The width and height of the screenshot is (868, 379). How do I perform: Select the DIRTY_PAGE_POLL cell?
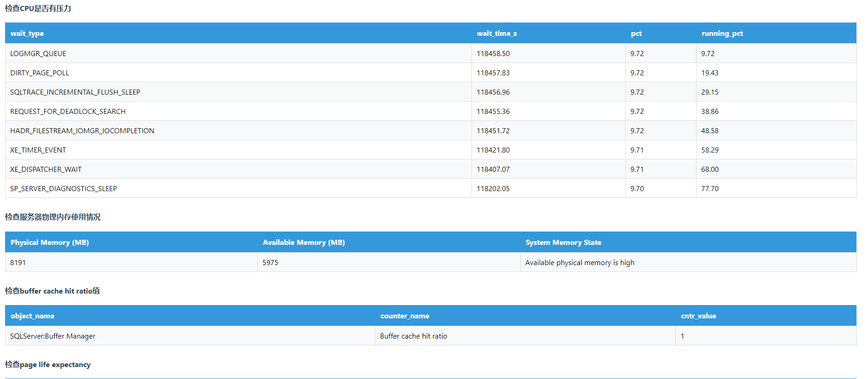click(x=238, y=73)
